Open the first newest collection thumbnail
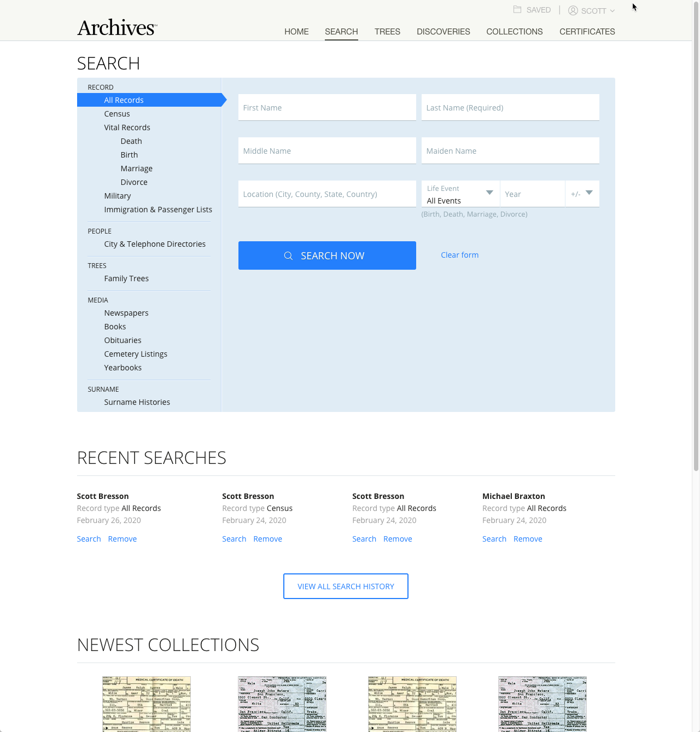Screen dimensions: 700x732 pos(147,704)
